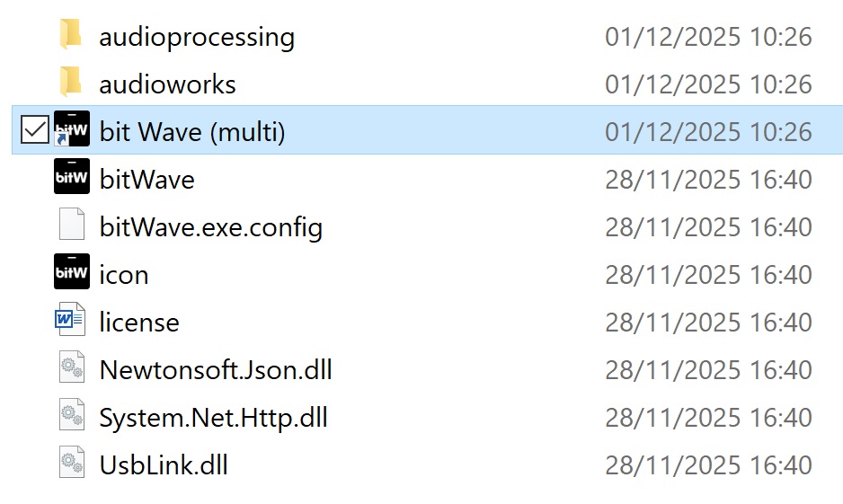Click the date of System.Net.Http.dll
Image resolution: width=843 pixels, height=504 pixels.
click(x=708, y=418)
